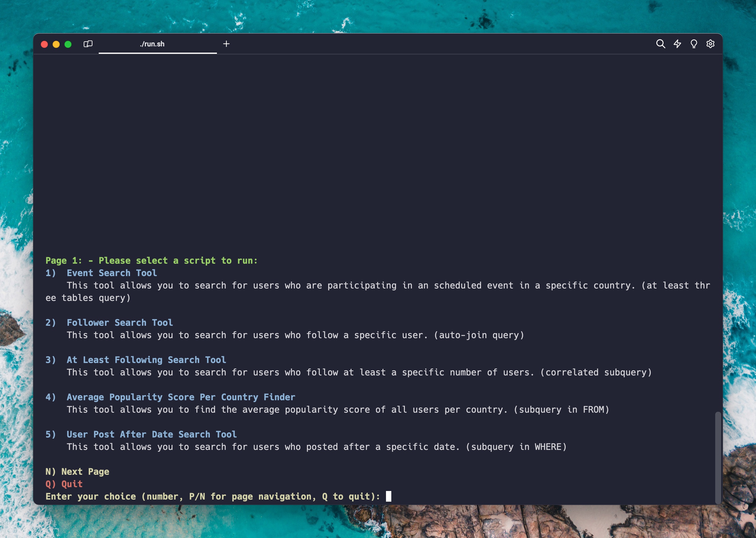Click User Post After Date Search Tool
Viewport: 756px width, 538px height.
tap(151, 434)
